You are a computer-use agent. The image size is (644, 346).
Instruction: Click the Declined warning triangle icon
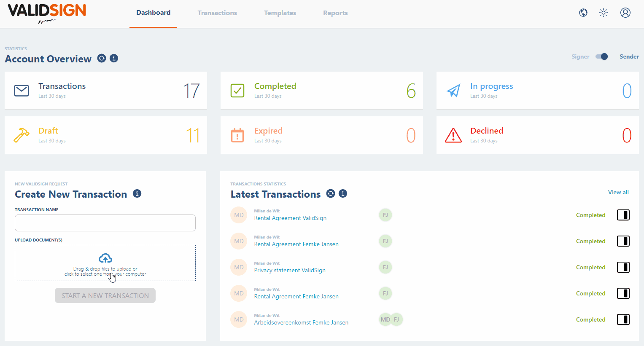click(x=453, y=135)
